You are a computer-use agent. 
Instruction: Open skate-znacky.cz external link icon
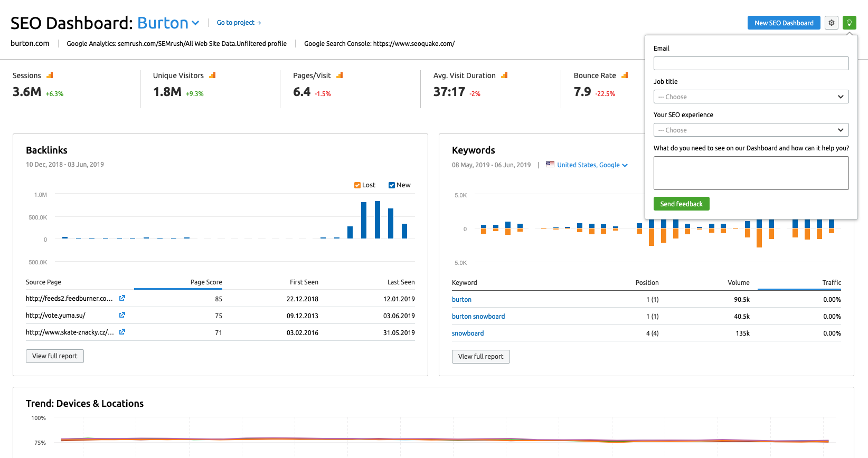point(122,332)
